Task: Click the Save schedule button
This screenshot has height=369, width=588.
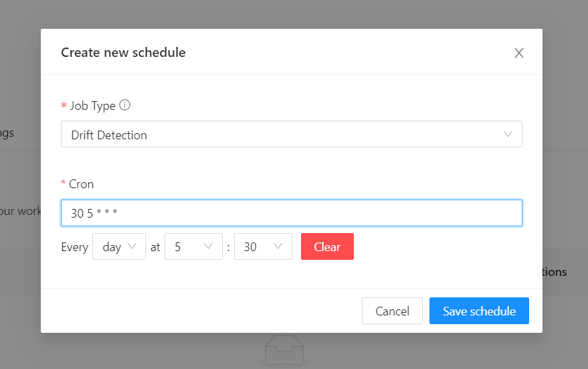Action: pyautogui.click(x=479, y=311)
